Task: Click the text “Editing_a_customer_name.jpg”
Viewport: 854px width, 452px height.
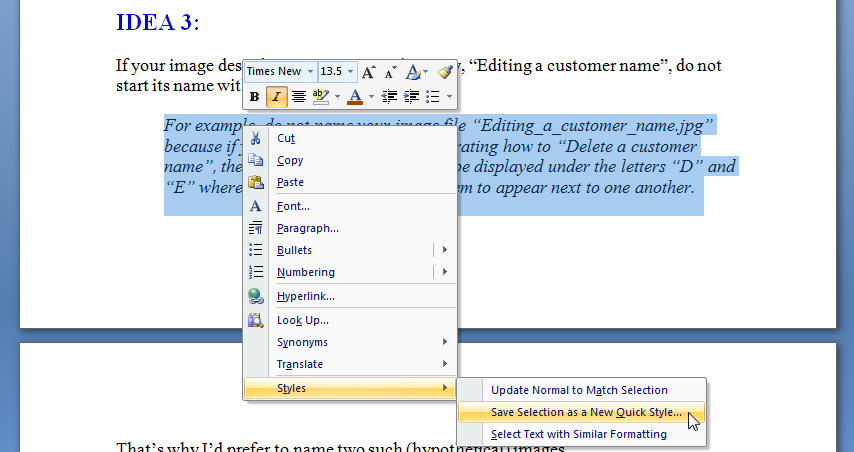Action: 593,126
